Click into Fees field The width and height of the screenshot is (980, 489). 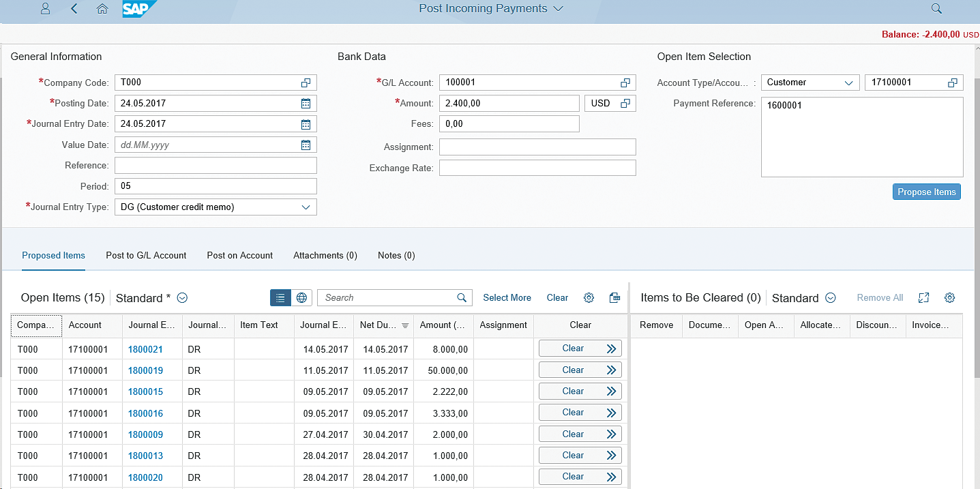point(509,123)
